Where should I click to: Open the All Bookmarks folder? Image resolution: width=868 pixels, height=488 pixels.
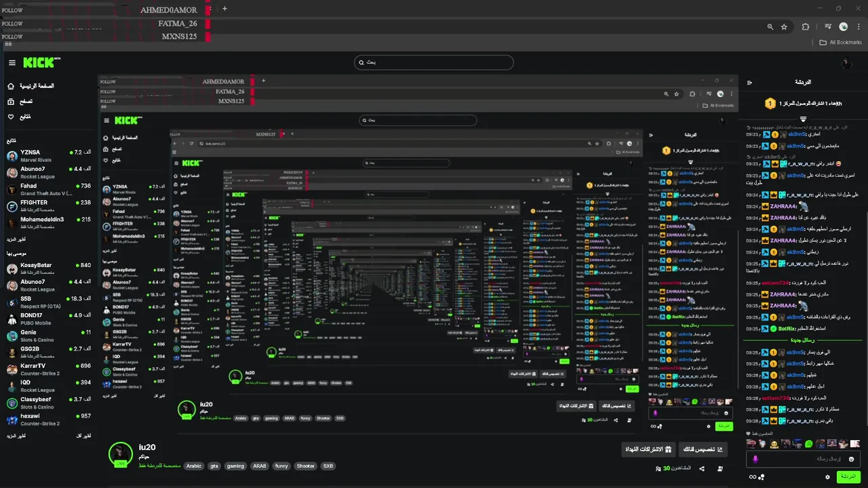tap(841, 42)
